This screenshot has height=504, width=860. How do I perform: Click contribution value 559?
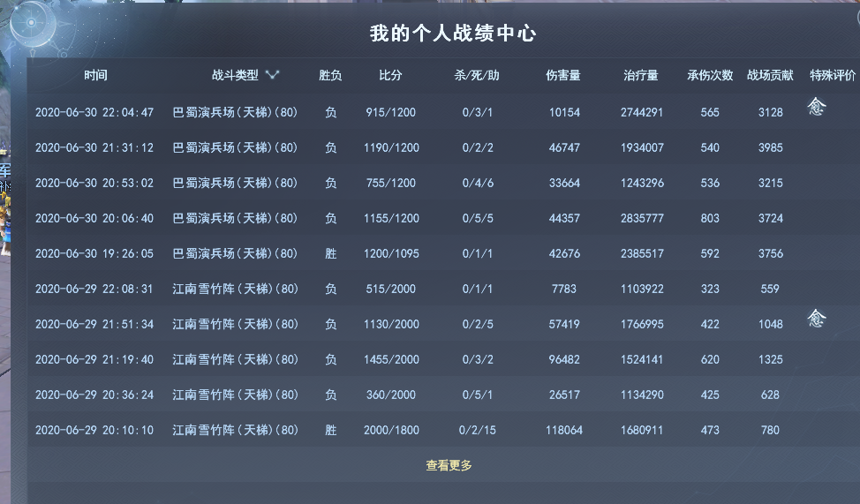tap(770, 289)
